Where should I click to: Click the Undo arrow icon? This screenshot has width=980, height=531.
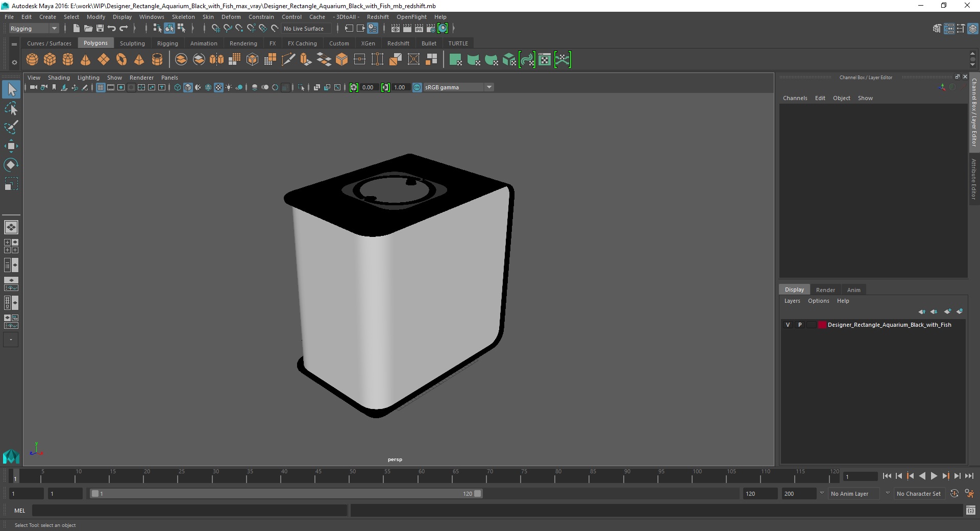point(112,29)
